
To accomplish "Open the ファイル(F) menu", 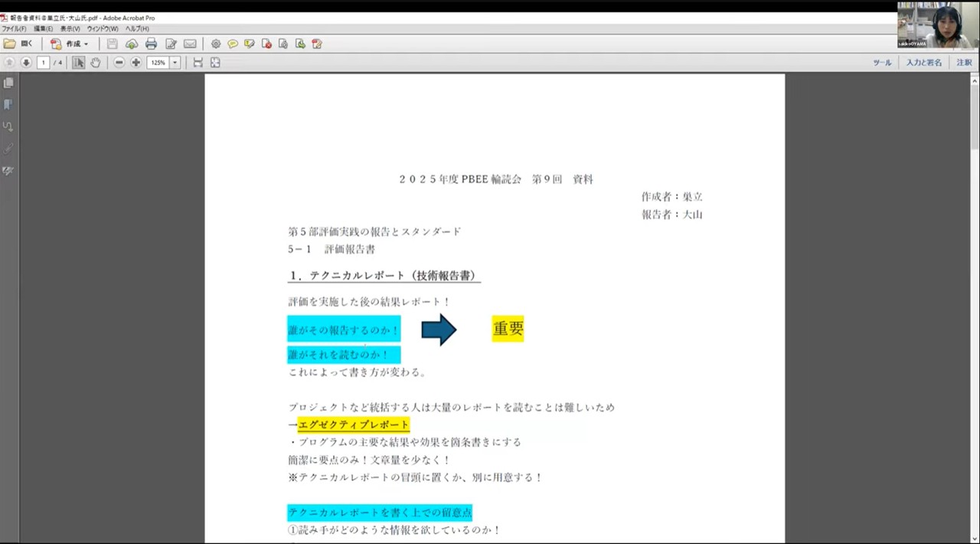I will pos(14,29).
